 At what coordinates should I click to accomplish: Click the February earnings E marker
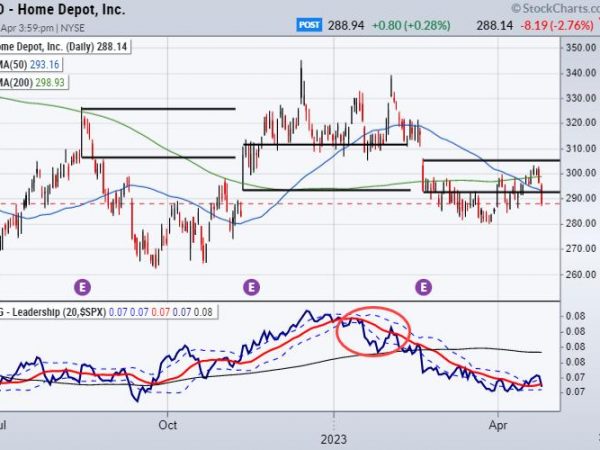(x=424, y=287)
